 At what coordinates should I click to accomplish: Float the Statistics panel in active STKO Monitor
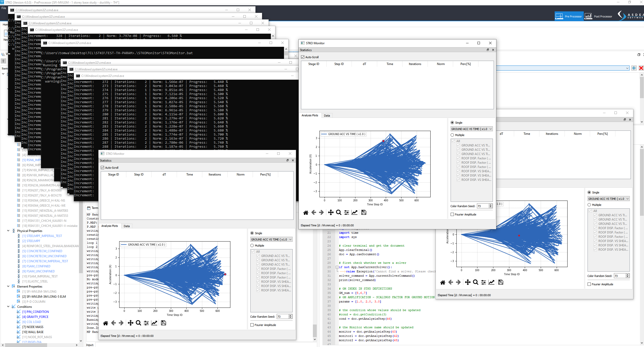(x=488, y=50)
